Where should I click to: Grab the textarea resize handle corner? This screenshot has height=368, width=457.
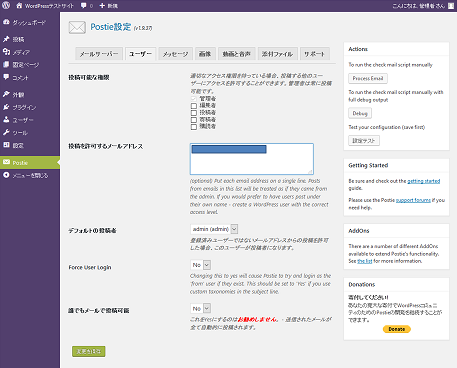(310, 172)
